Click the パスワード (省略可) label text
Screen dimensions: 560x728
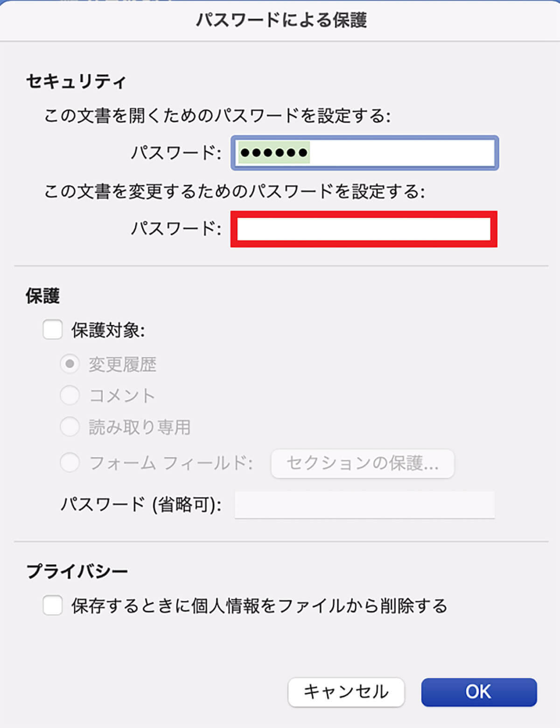point(141,505)
